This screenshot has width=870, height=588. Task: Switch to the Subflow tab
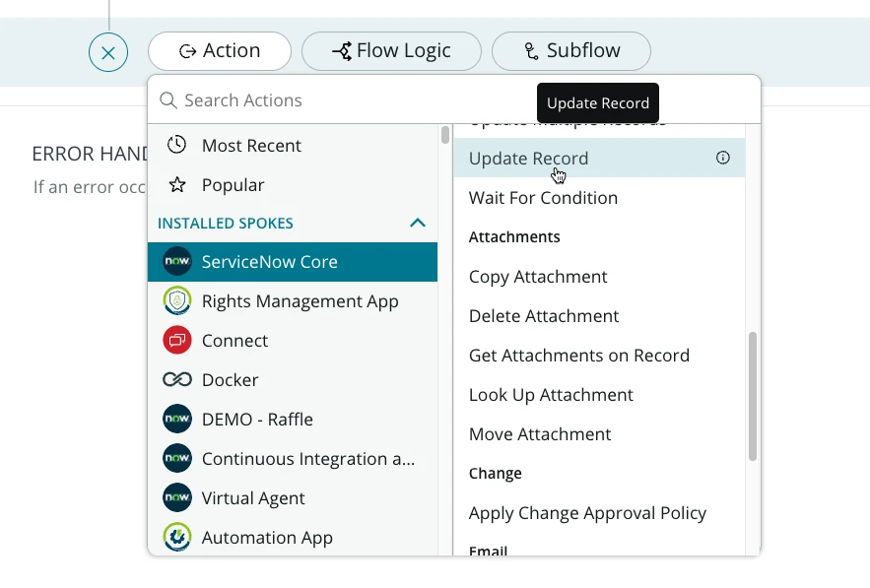point(570,51)
